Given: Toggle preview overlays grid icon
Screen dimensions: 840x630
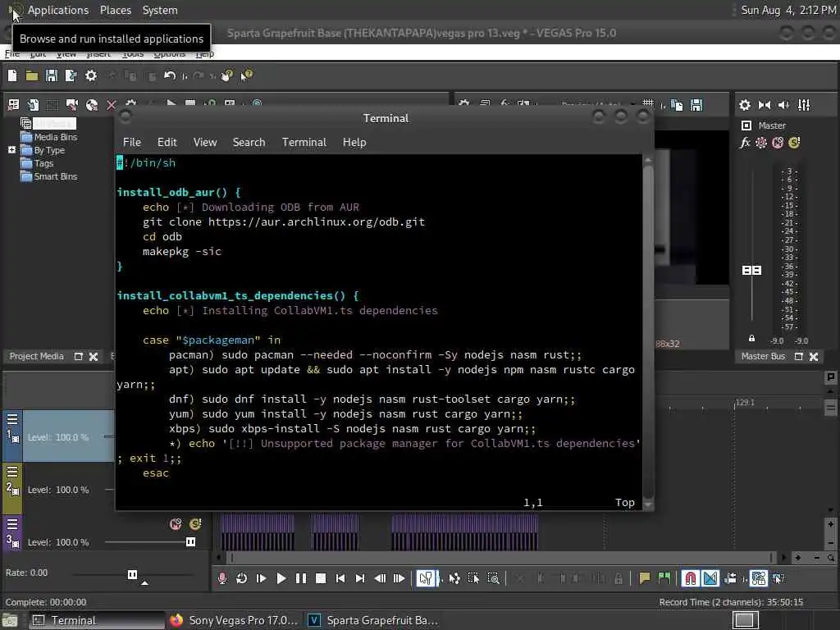Looking at the screenshot, I should (x=648, y=104).
